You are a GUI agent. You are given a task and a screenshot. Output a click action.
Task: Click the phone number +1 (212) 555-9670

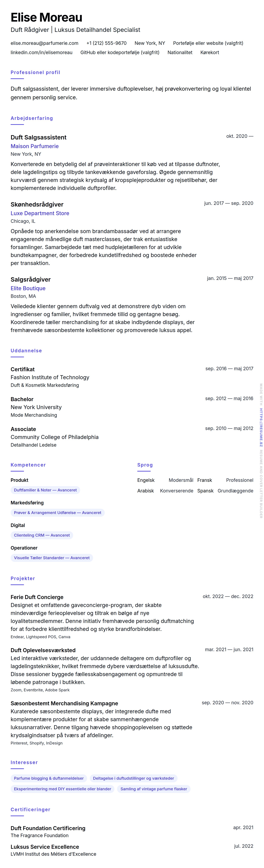(106, 43)
